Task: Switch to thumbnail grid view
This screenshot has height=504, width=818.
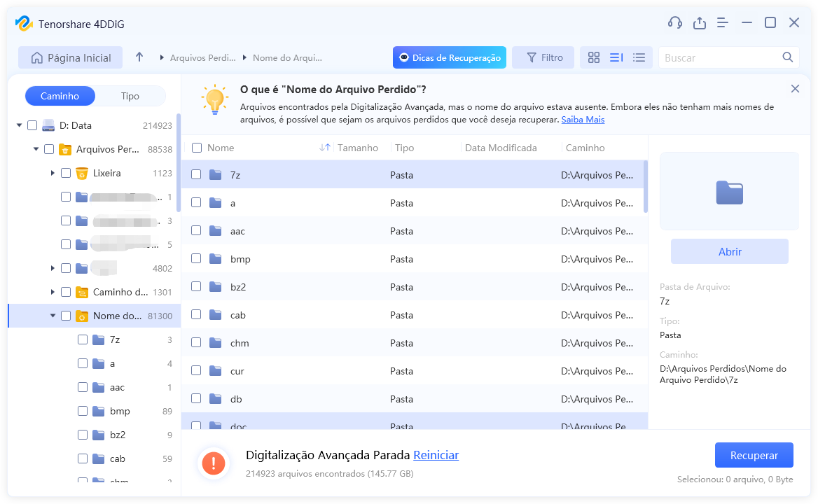Action: coord(594,57)
